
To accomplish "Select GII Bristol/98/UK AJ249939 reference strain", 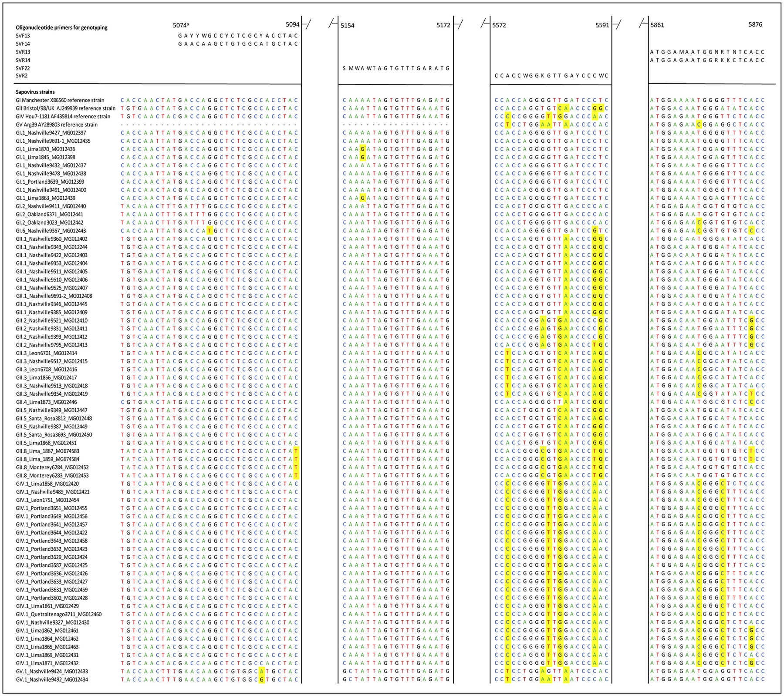I will pyautogui.click(x=66, y=108).
